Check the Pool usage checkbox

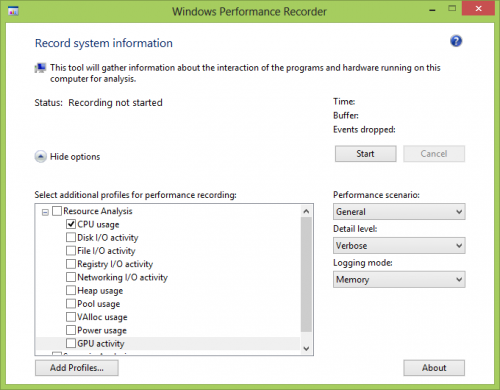[71, 304]
